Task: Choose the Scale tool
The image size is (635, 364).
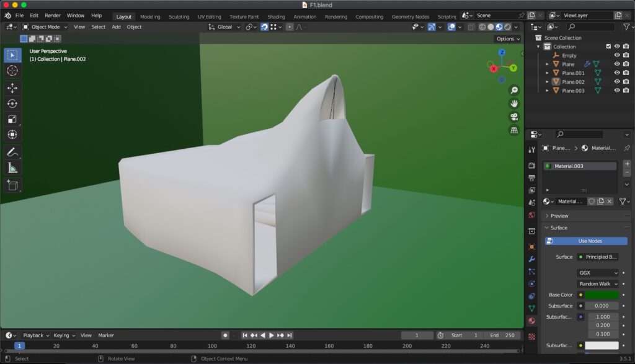Action: pyautogui.click(x=12, y=119)
